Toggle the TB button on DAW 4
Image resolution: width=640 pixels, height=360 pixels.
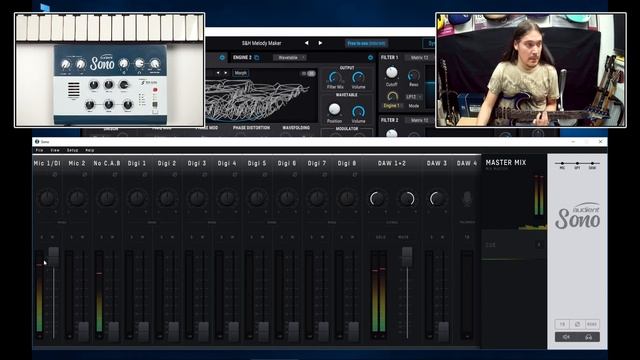467,237
